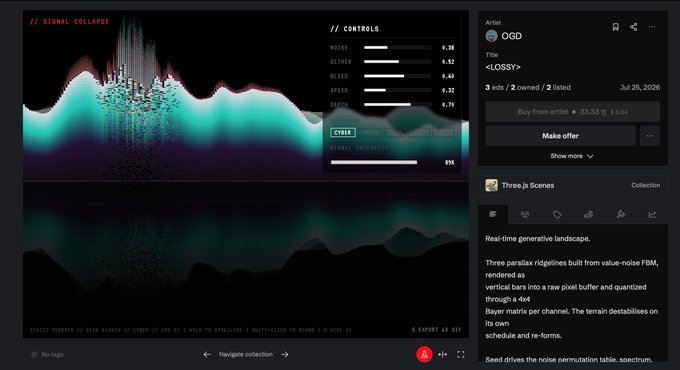Click the // SIGNAL COLLAPSE heading
This screenshot has width=680, height=370.
[x=69, y=21]
